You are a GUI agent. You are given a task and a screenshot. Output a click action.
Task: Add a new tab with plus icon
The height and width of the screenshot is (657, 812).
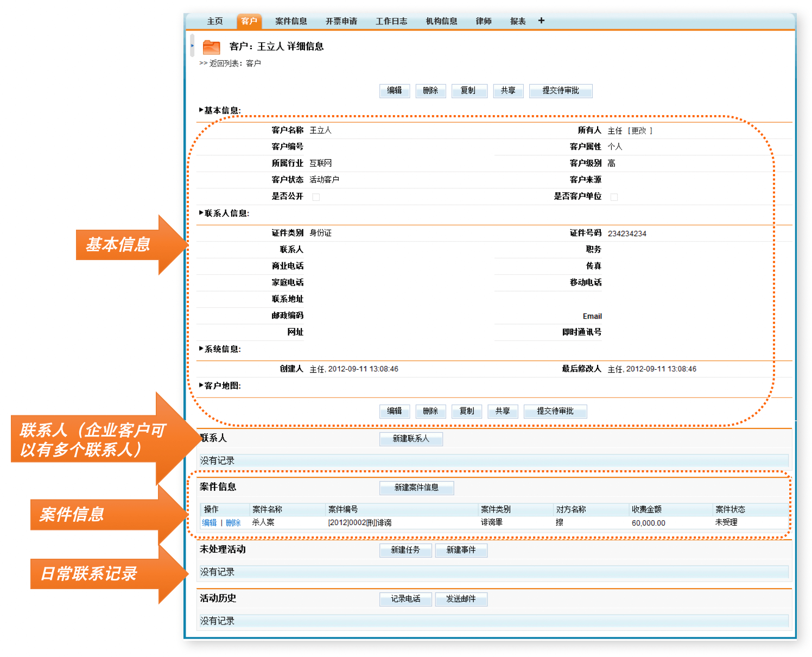[x=541, y=21]
